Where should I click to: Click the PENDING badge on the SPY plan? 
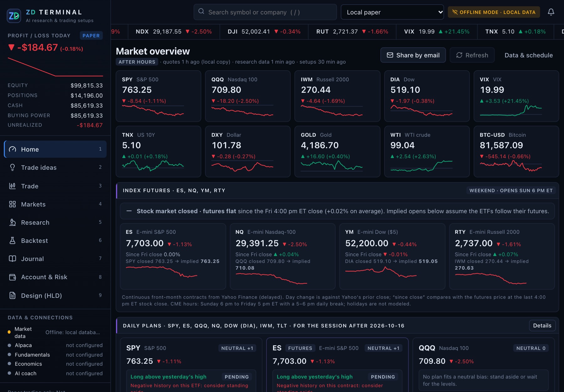click(237, 377)
